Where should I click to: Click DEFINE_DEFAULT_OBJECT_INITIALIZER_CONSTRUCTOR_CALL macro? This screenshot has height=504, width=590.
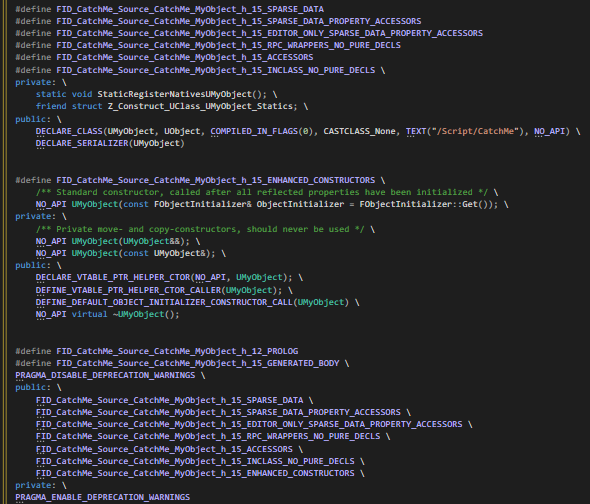coord(164,302)
